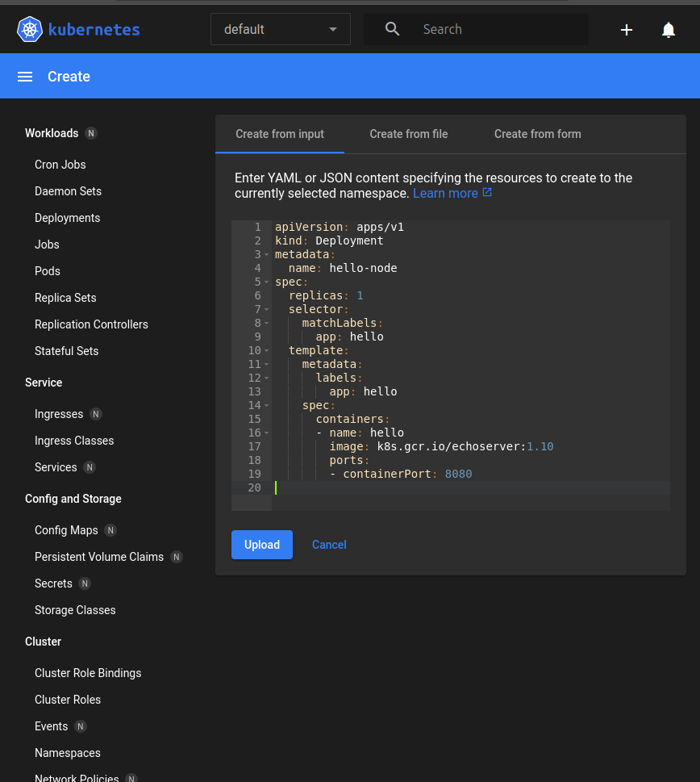Click the Cluster section heading

coord(44,642)
